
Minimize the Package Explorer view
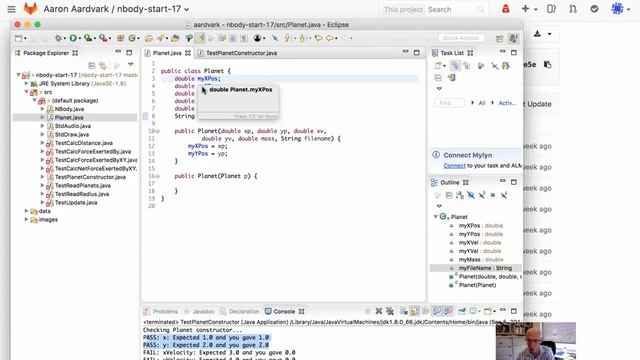click(x=118, y=52)
